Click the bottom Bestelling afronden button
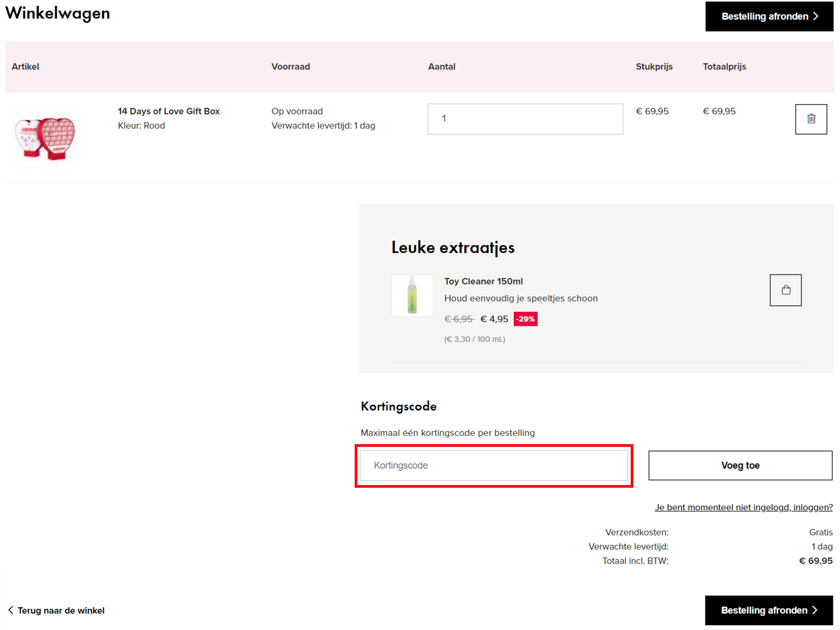This screenshot has width=840, height=630. (x=769, y=610)
